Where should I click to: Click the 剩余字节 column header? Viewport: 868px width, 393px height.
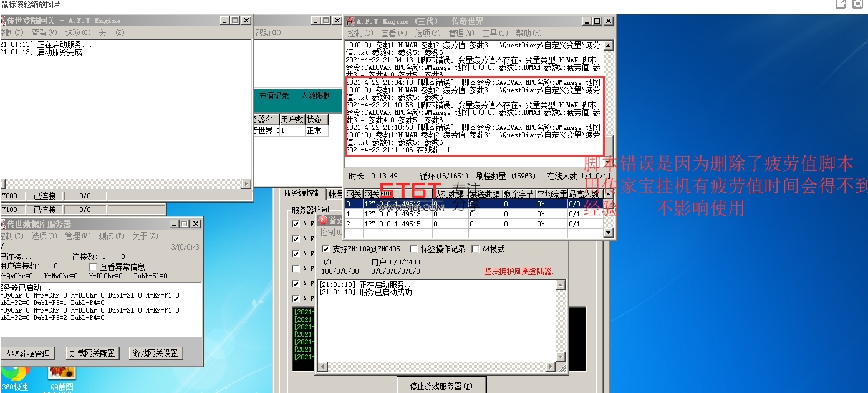[519, 194]
